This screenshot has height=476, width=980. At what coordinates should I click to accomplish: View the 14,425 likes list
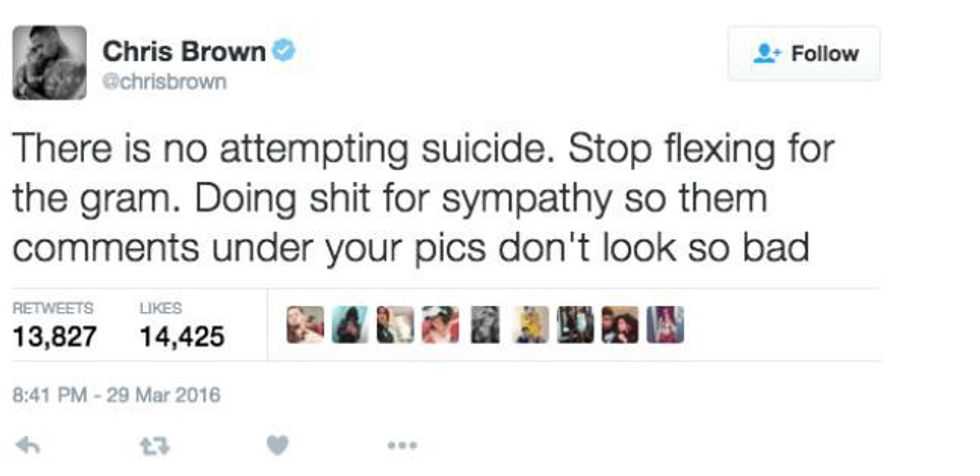click(x=182, y=325)
